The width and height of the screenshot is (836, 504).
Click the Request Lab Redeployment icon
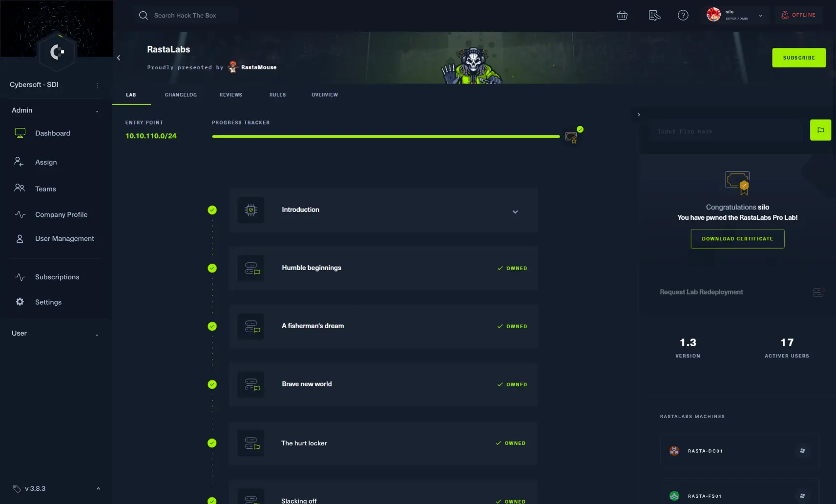click(818, 292)
